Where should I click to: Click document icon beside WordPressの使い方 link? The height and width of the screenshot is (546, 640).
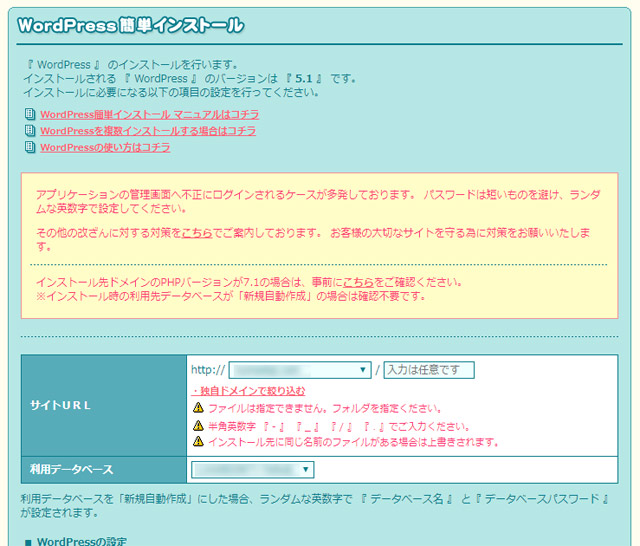pyautogui.click(x=29, y=147)
